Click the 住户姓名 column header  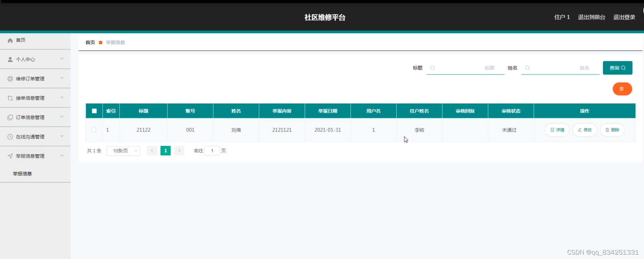pyautogui.click(x=419, y=111)
